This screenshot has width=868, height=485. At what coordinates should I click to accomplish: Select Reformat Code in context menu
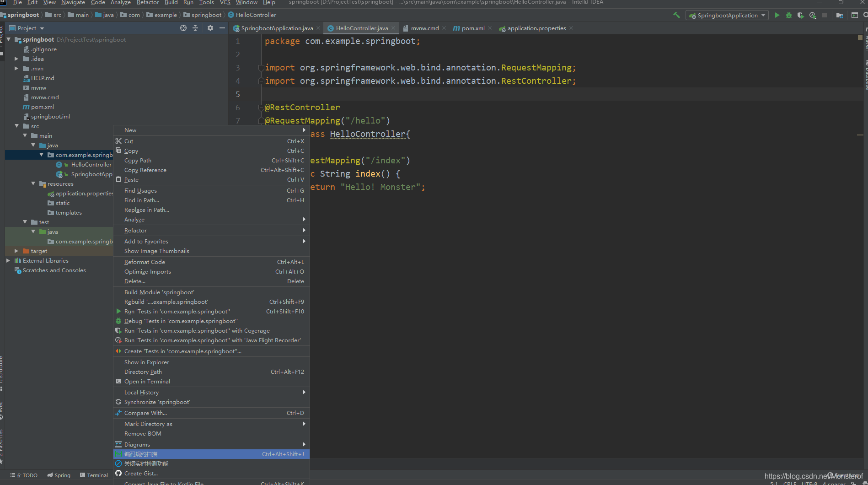145,262
